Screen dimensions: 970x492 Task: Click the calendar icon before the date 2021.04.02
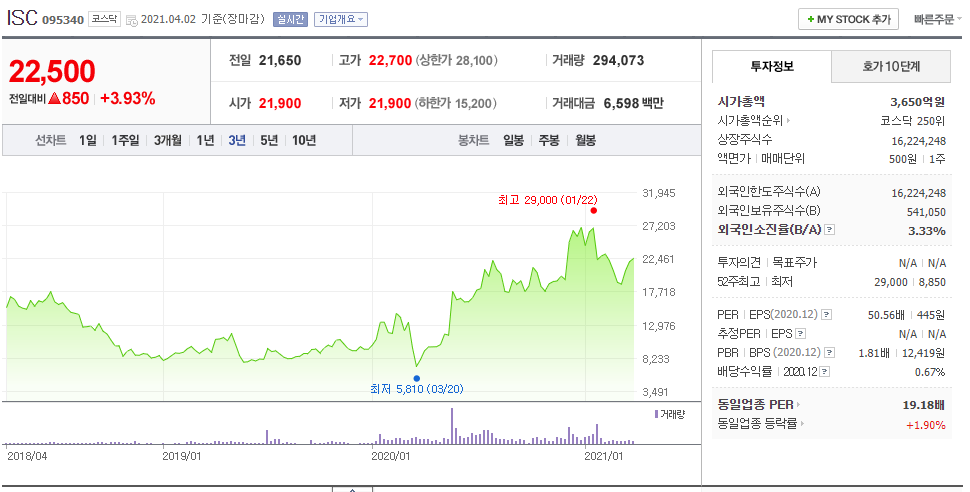tap(131, 20)
